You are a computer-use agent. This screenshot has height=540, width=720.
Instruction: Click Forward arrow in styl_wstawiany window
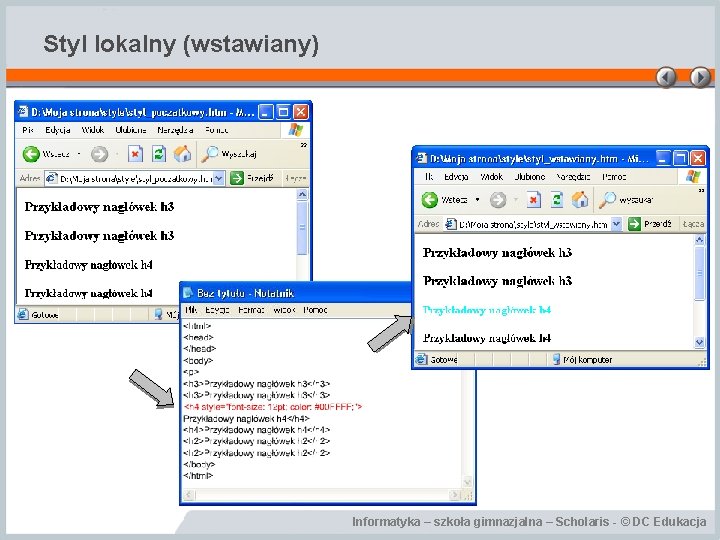pos(498,200)
